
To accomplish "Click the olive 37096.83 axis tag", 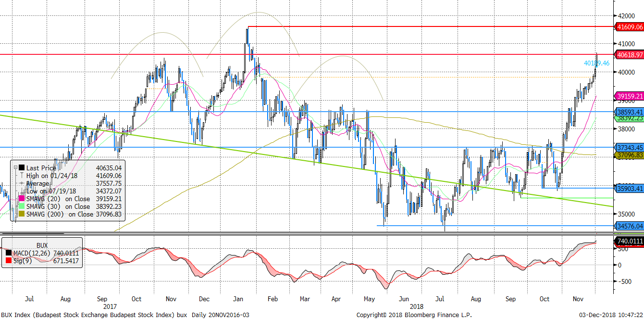I will point(630,154).
